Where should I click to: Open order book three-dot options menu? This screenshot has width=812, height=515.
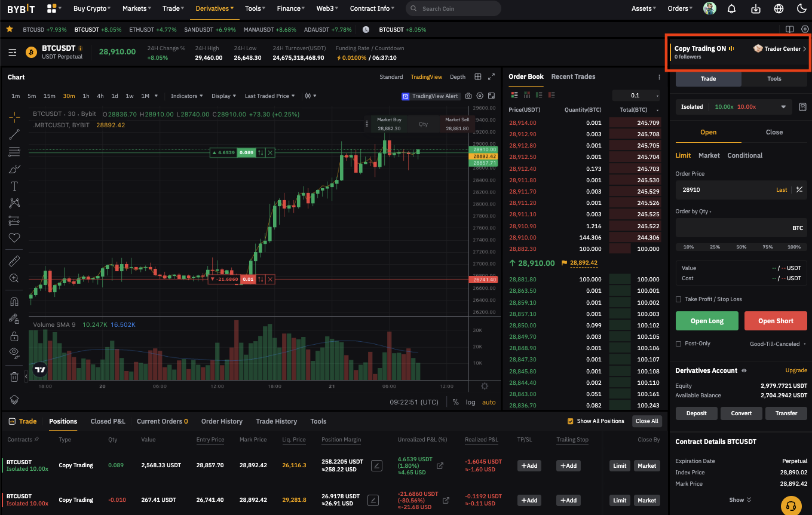coord(659,77)
